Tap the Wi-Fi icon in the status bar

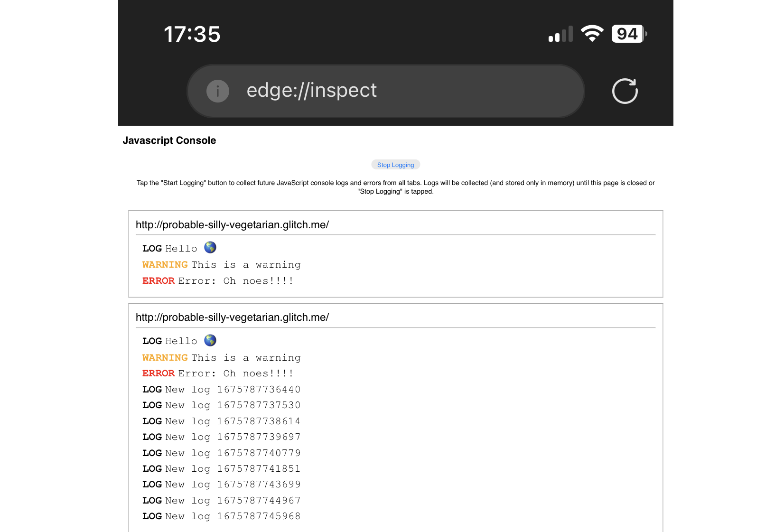pos(592,33)
